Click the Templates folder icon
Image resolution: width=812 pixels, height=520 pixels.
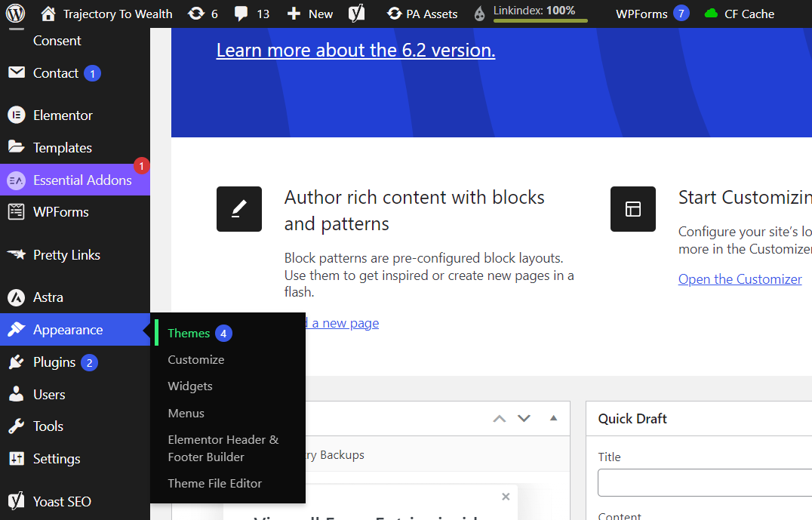(x=16, y=146)
